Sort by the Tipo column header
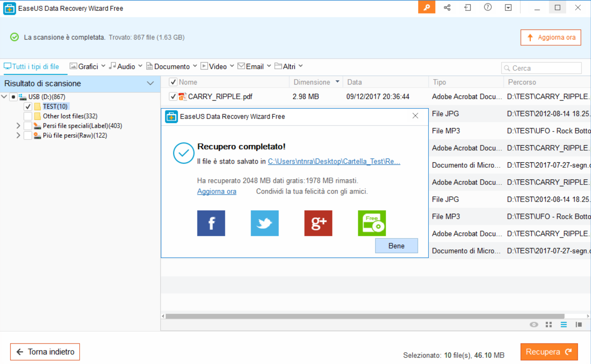591x364 pixels. pos(466,82)
